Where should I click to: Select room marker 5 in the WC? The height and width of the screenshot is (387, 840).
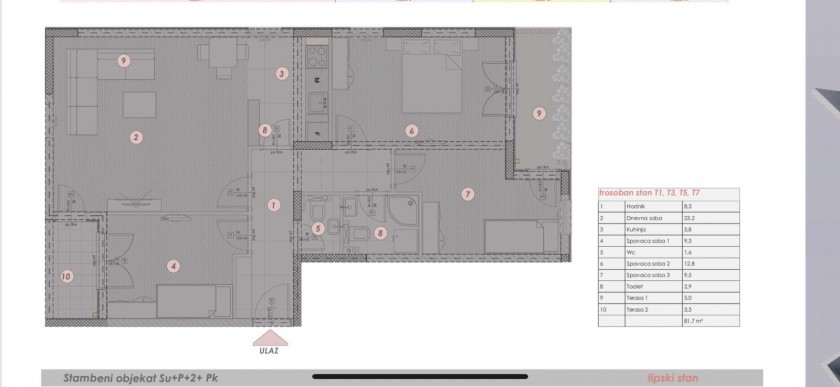318,229
